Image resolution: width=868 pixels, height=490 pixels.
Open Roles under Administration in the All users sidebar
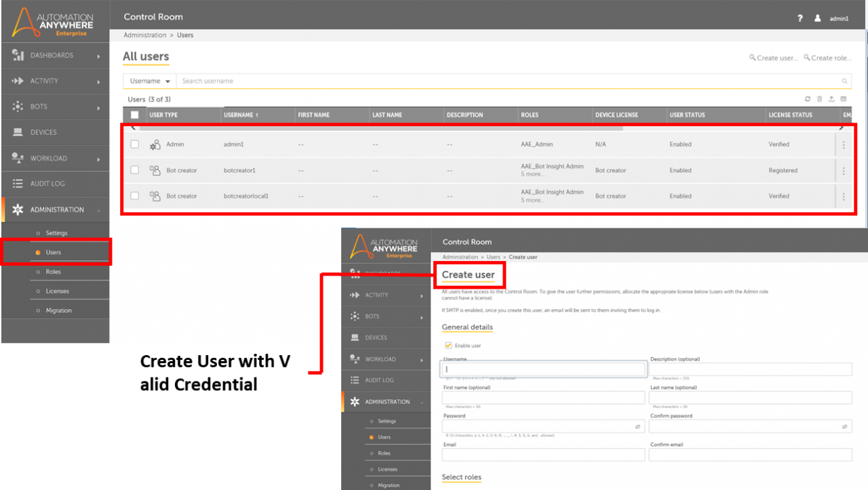pos(54,272)
